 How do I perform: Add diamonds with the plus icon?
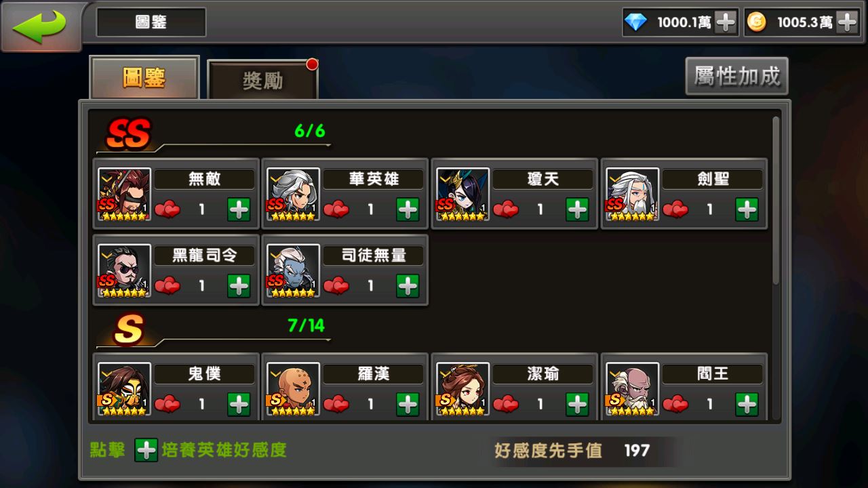[x=726, y=22]
